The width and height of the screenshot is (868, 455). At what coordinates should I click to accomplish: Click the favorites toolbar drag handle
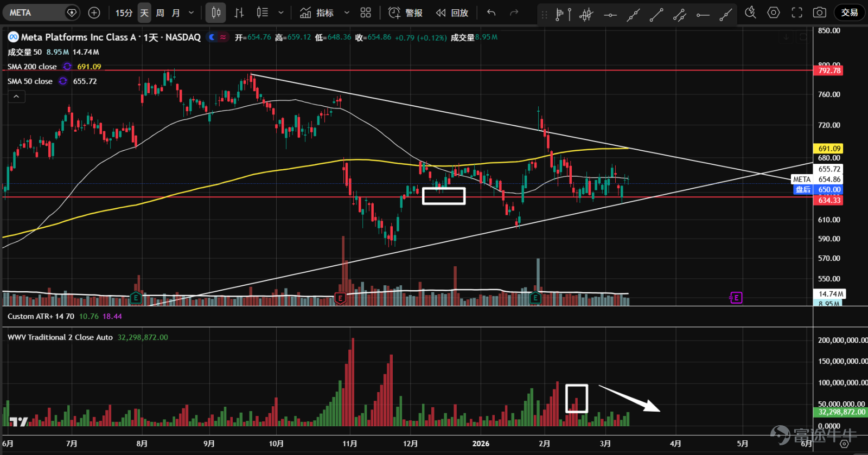[544, 15]
